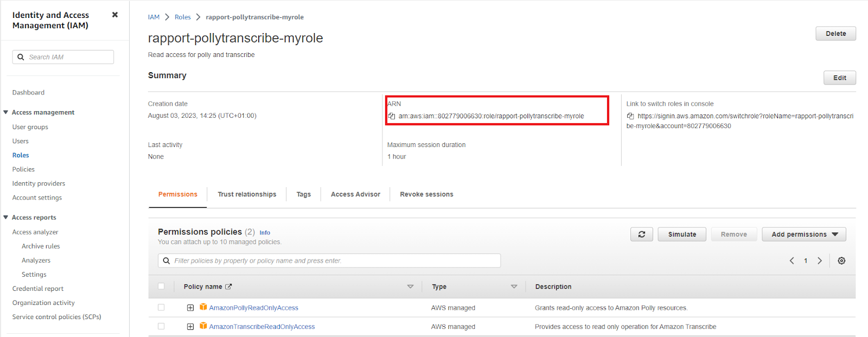Copy the switch role link icon
Screen dimensions: 868x337
(630, 116)
